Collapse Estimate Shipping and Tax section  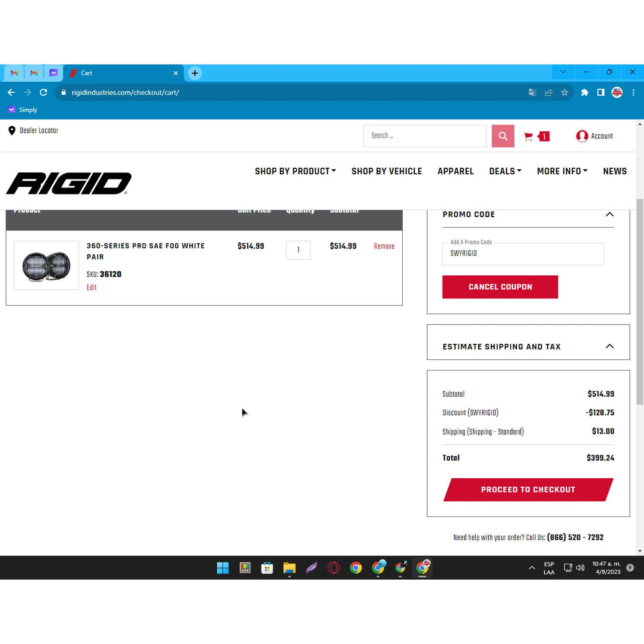pyautogui.click(x=609, y=346)
